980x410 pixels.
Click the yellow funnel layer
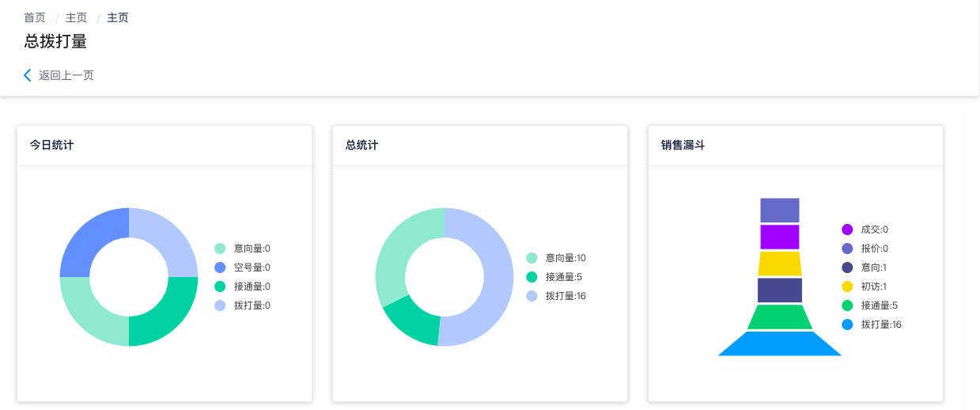[x=779, y=264]
